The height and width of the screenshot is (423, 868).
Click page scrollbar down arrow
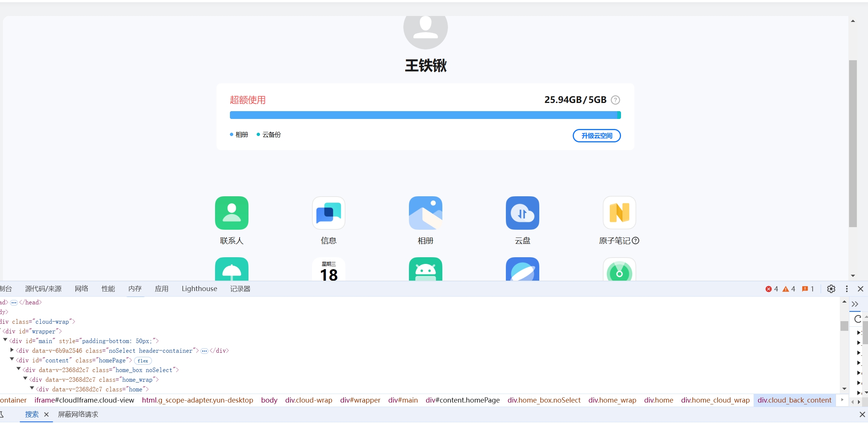[853, 276]
